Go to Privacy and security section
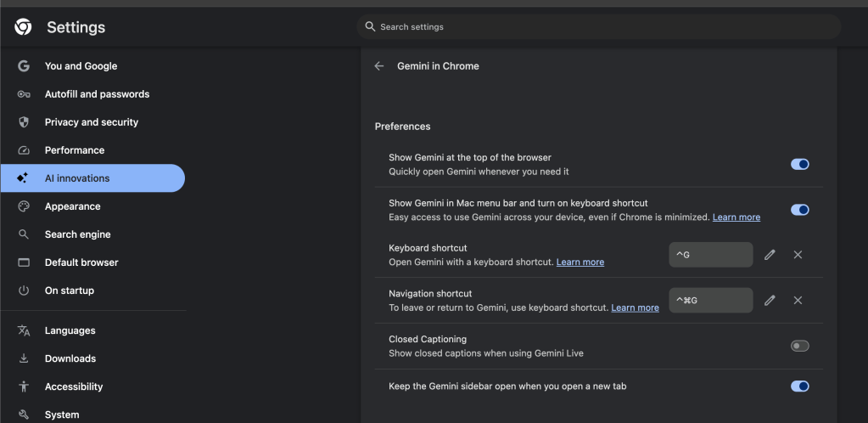Screen dimensions: 868x423 [x=92, y=122]
